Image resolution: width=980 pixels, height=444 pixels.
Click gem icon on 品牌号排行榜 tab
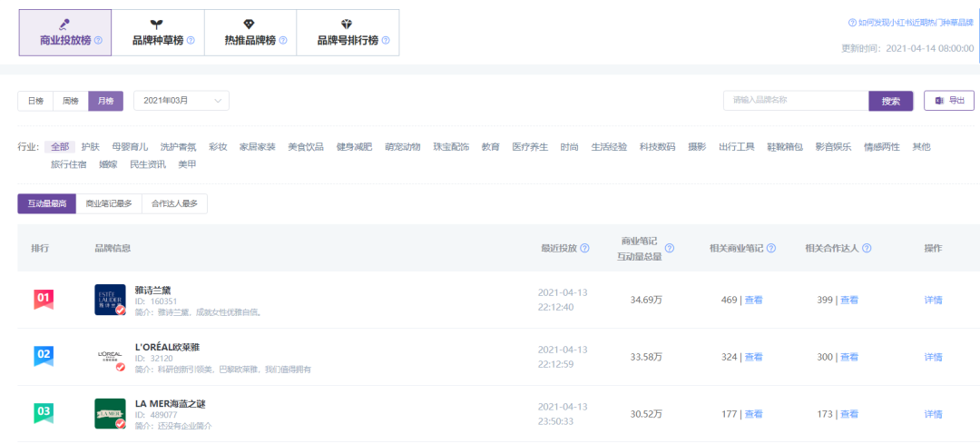pos(347,24)
